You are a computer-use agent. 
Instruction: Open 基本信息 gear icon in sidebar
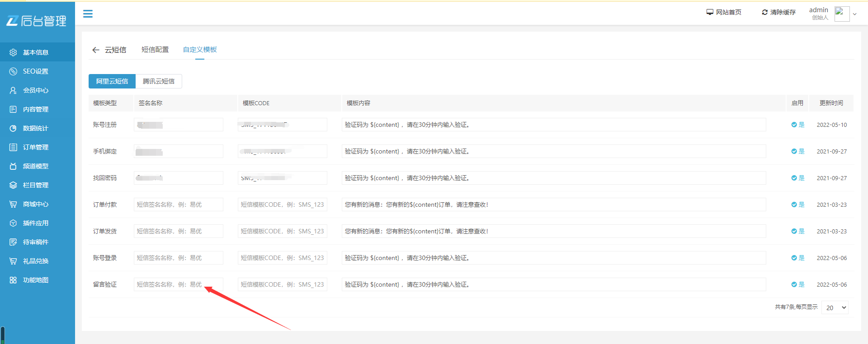pos(13,52)
